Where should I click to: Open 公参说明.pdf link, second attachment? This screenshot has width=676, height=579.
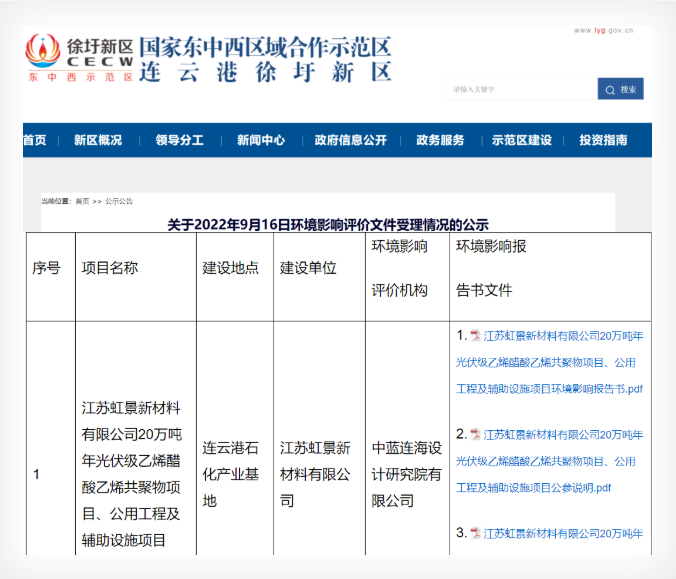pos(550,461)
